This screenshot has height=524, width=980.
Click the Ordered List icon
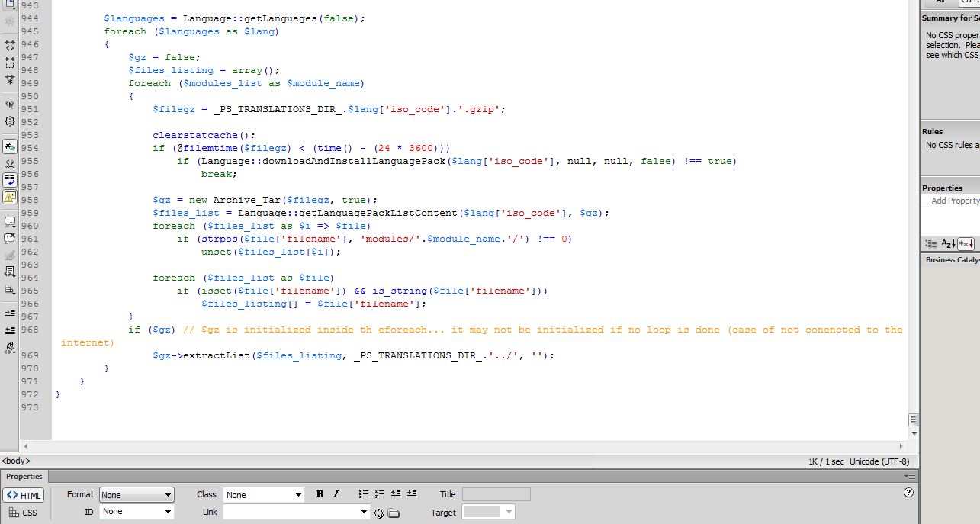[380, 494]
